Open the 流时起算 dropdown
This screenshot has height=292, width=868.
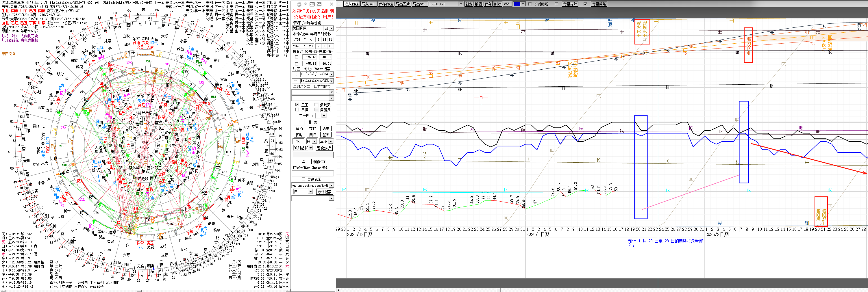[310, 148]
